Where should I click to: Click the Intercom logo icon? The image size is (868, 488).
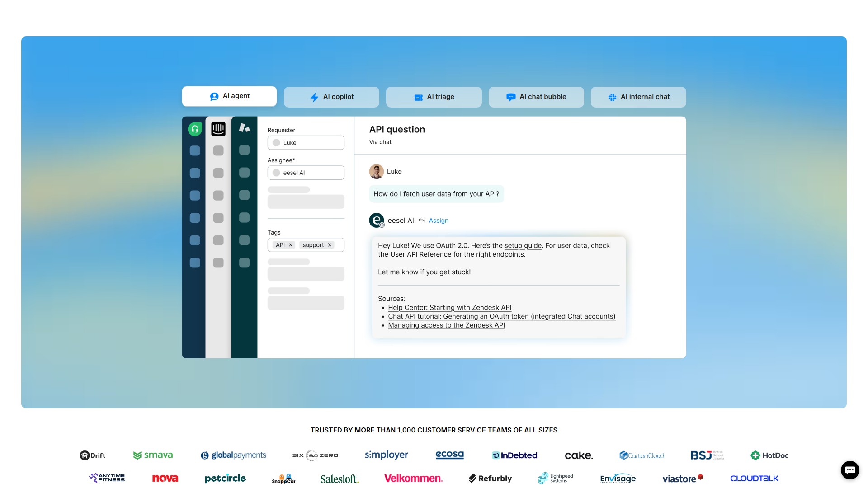coord(218,129)
